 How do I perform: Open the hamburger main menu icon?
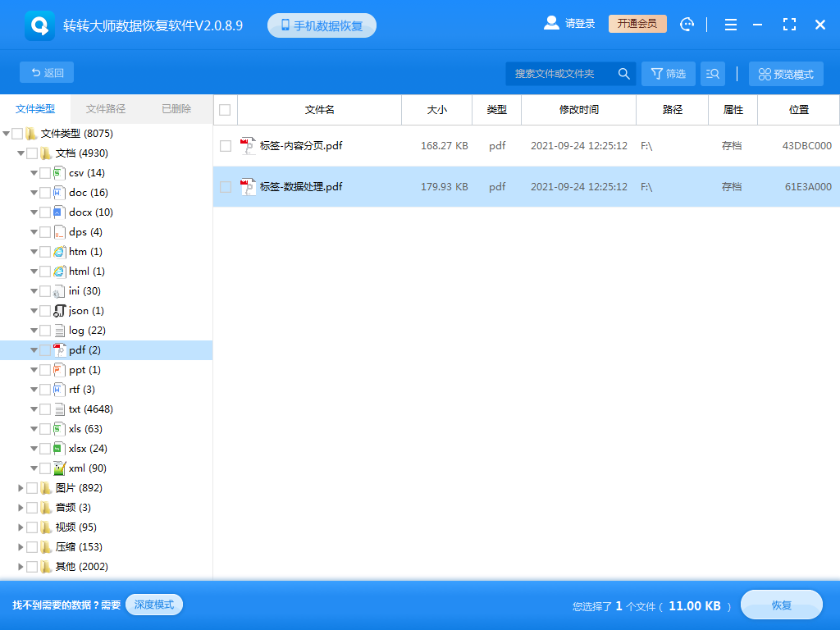tap(731, 25)
